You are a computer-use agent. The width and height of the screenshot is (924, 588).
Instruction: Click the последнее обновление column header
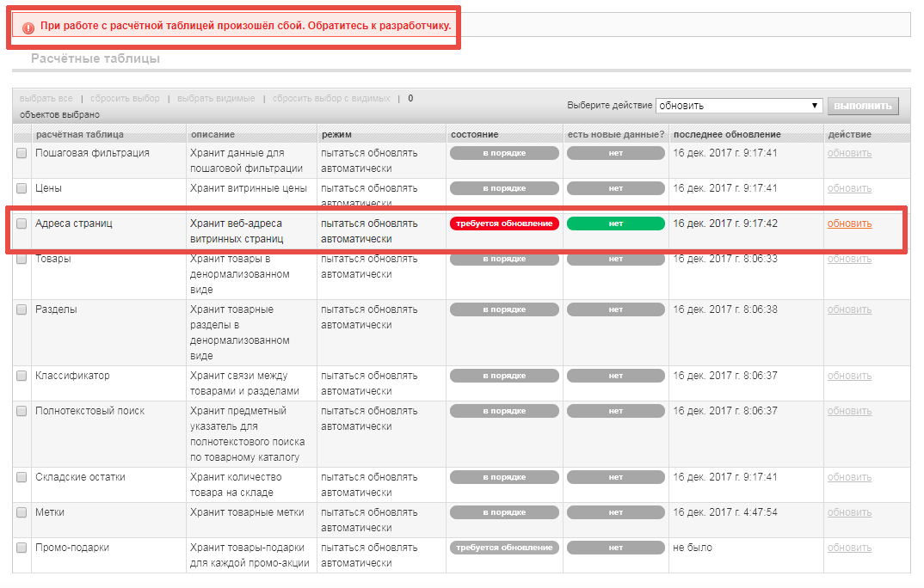(727, 134)
